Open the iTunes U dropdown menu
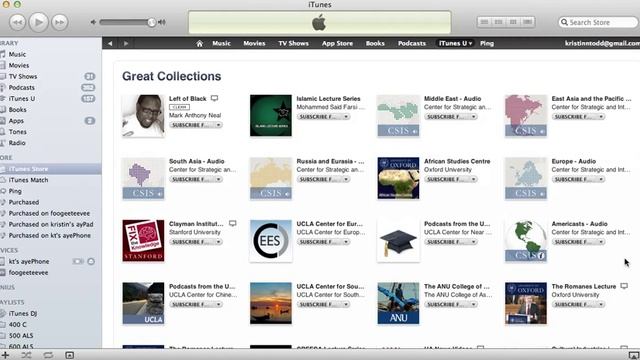 (456, 43)
